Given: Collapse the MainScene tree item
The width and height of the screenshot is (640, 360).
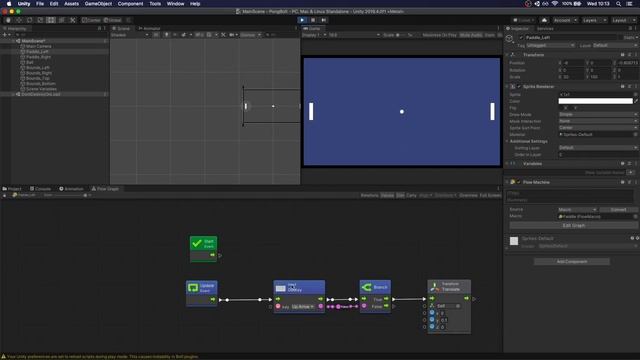Looking at the screenshot, I should pyautogui.click(x=13, y=41).
